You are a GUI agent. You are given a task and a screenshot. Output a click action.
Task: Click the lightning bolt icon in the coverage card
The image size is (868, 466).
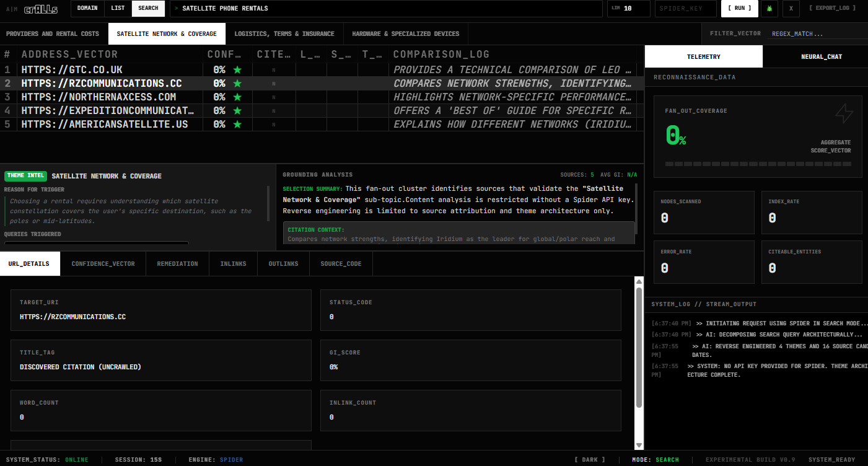pos(844,113)
